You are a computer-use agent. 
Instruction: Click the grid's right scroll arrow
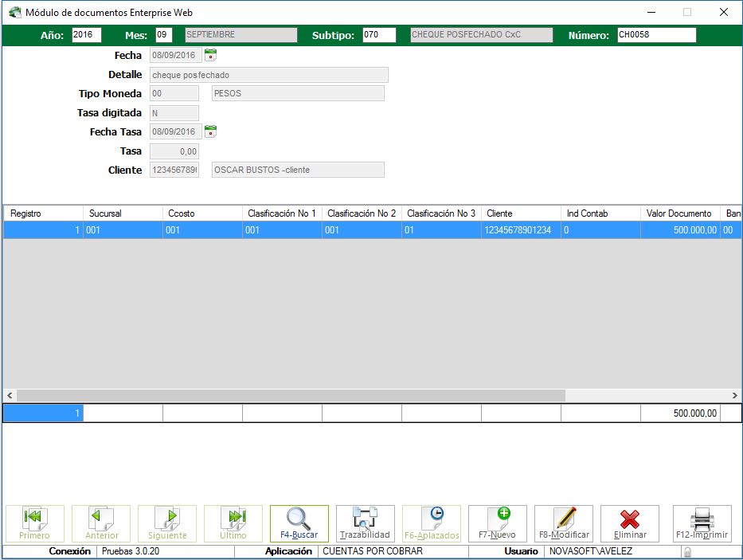click(734, 395)
